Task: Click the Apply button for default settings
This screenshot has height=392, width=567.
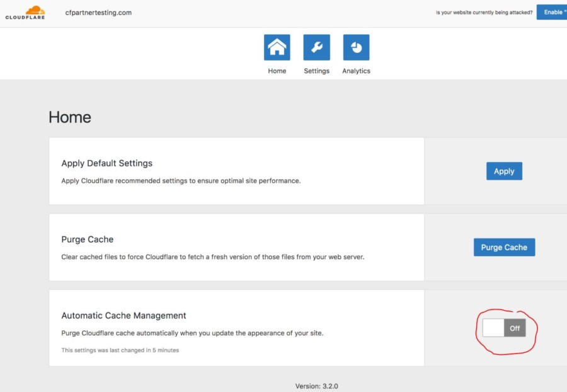Action: tap(504, 171)
